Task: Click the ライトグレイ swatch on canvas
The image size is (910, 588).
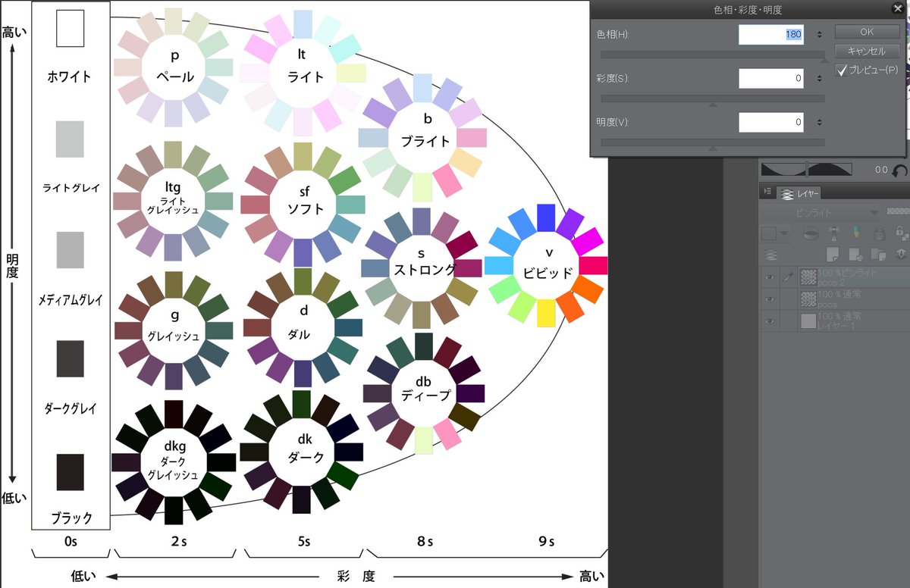Action: [70, 139]
